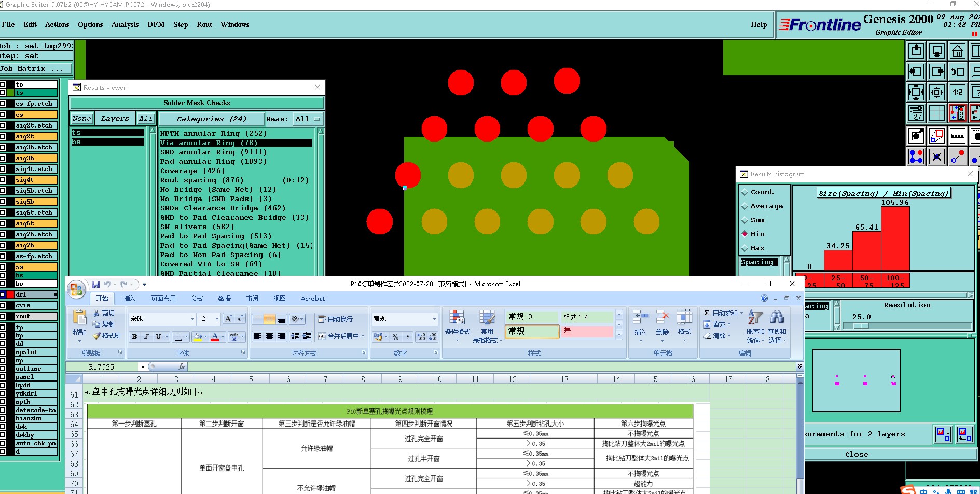Save the Excel workbook with disk icon
Viewport: 980px width, 494px height.
[x=96, y=284]
